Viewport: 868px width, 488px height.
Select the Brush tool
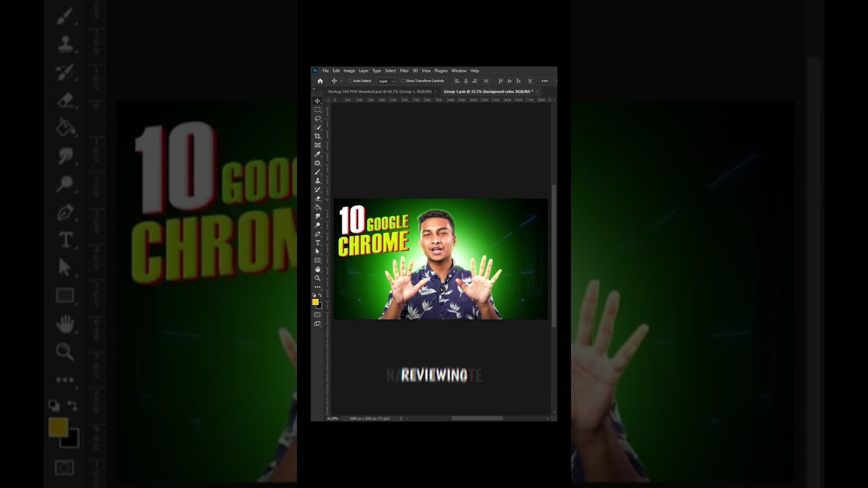[317, 172]
